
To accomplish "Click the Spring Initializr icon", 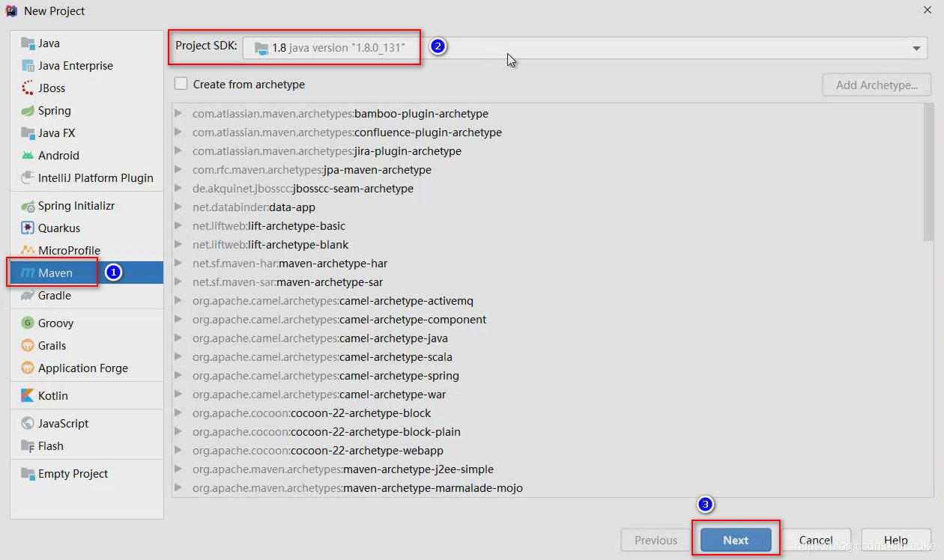I will tap(28, 206).
